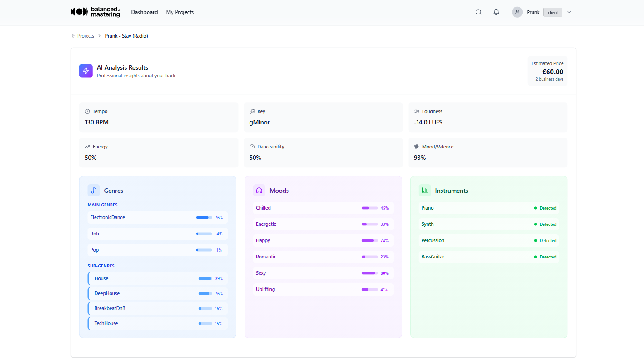644x363 pixels.
Task: Open the account dropdown chevron
Action: [x=569, y=12]
